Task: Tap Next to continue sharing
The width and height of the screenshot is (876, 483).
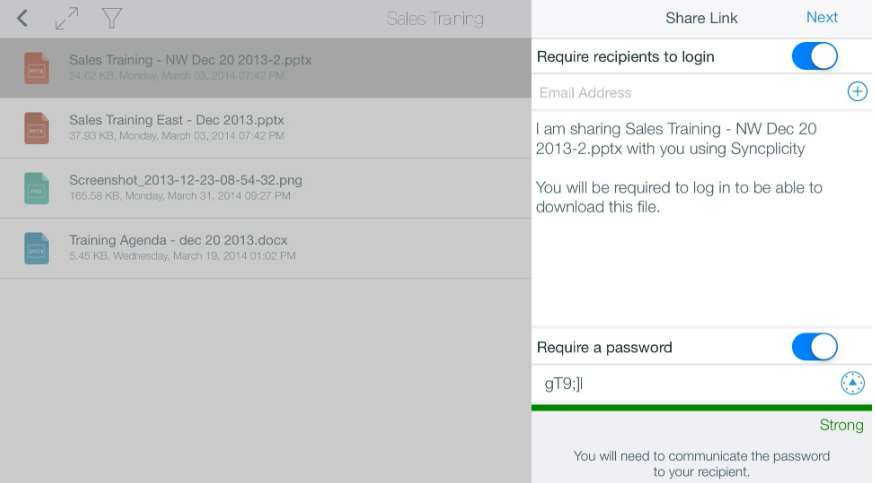Action: pos(821,17)
